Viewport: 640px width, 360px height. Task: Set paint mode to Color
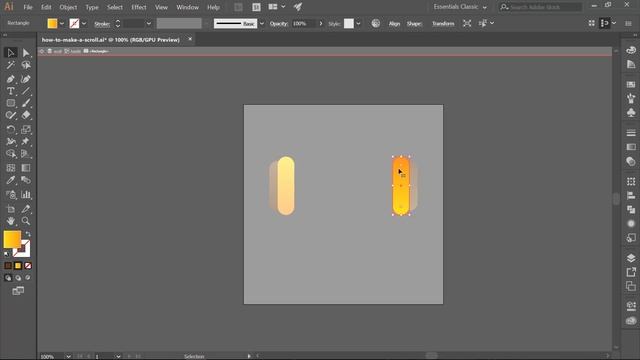point(8,266)
